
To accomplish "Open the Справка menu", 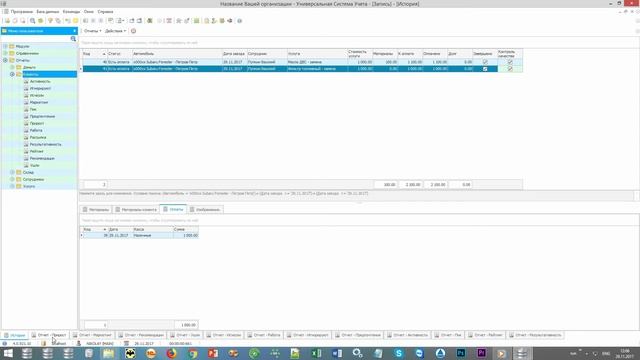I will [105, 12].
